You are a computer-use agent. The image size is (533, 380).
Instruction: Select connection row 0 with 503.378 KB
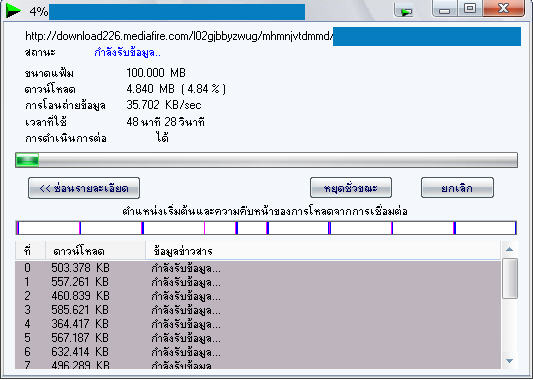click(x=258, y=268)
